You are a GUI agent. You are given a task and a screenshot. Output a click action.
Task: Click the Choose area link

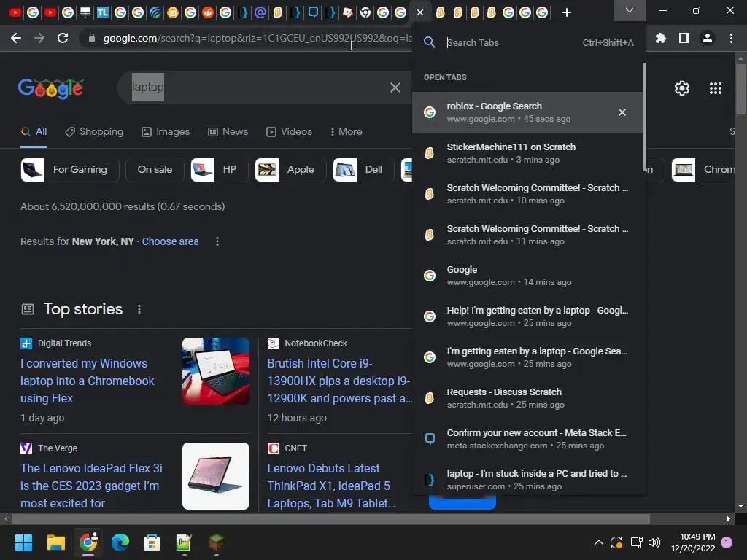tap(170, 241)
